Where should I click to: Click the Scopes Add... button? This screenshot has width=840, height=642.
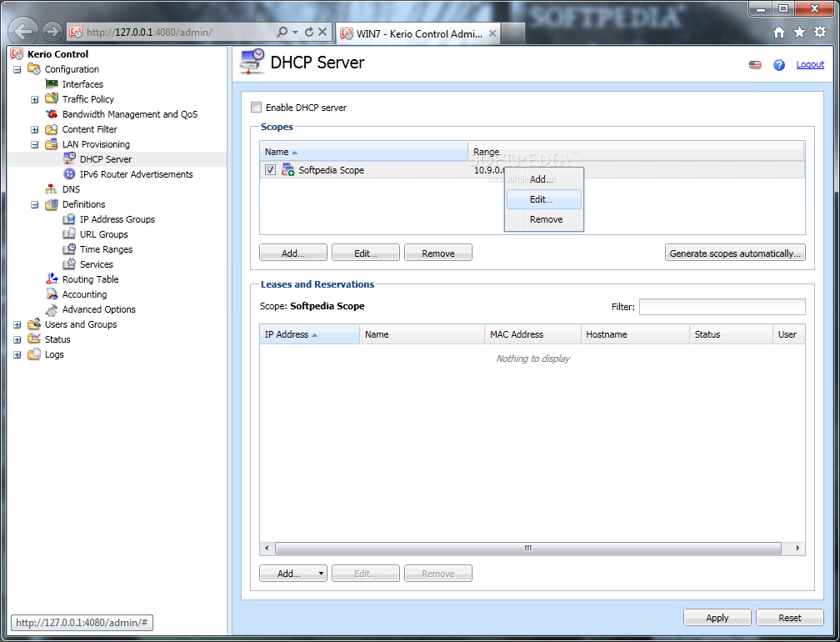[x=293, y=253]
